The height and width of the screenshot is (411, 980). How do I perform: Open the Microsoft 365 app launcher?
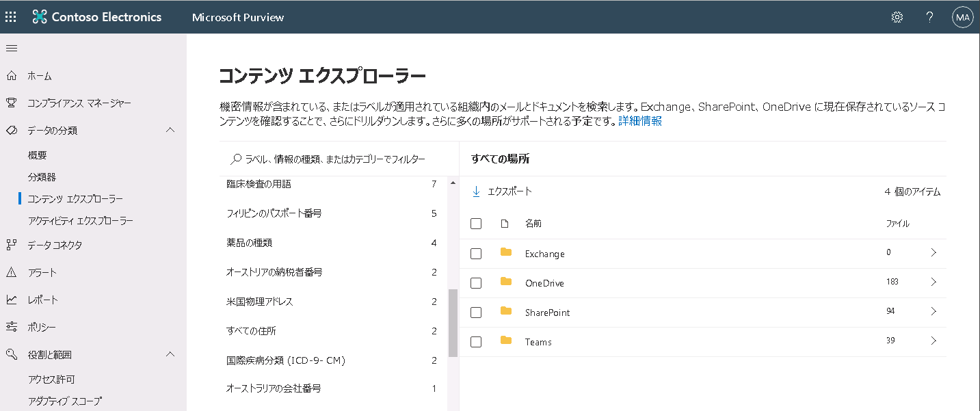[10, 16]
